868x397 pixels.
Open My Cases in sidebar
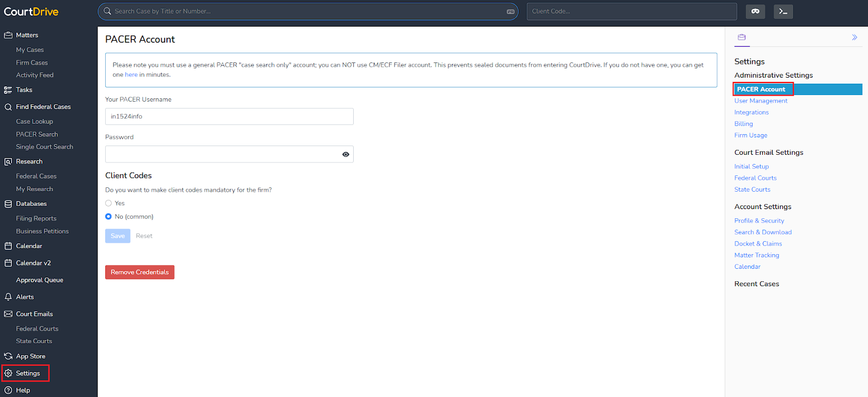click(x=30, y=50)
